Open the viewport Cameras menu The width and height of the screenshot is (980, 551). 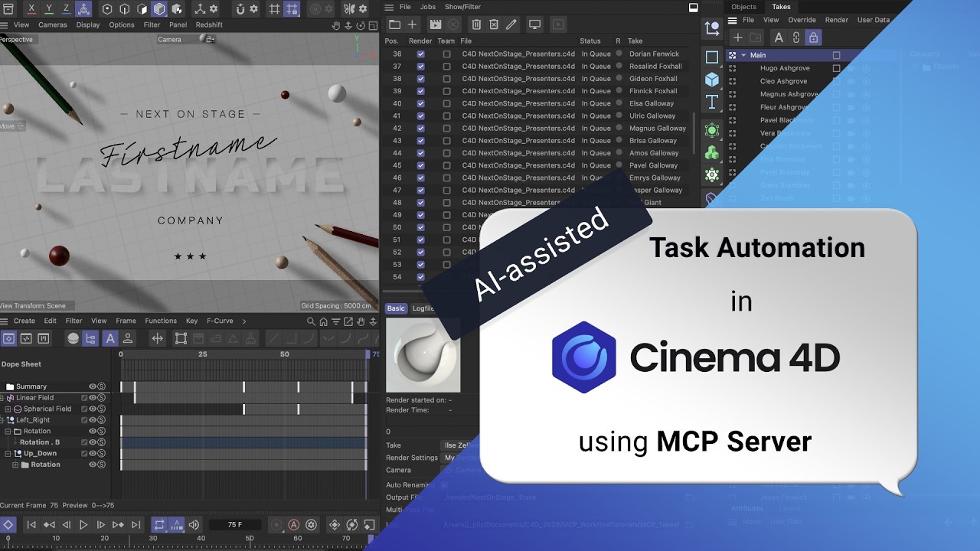53,24
